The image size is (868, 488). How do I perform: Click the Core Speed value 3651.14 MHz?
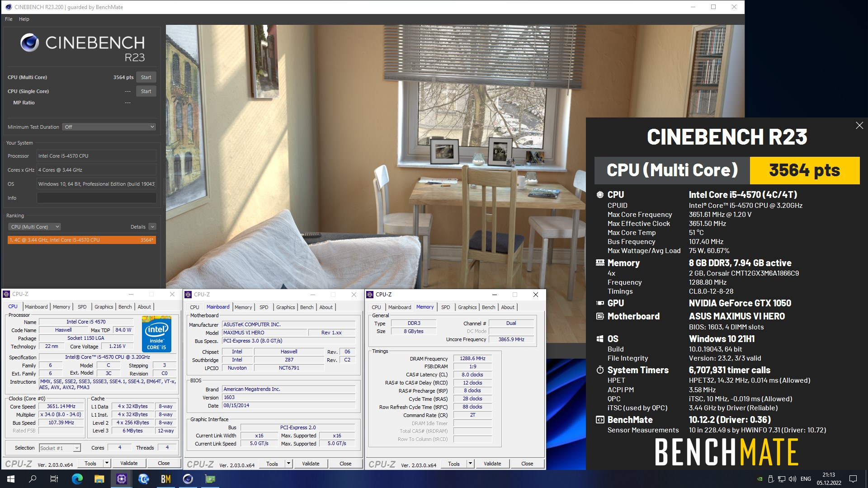61,407
